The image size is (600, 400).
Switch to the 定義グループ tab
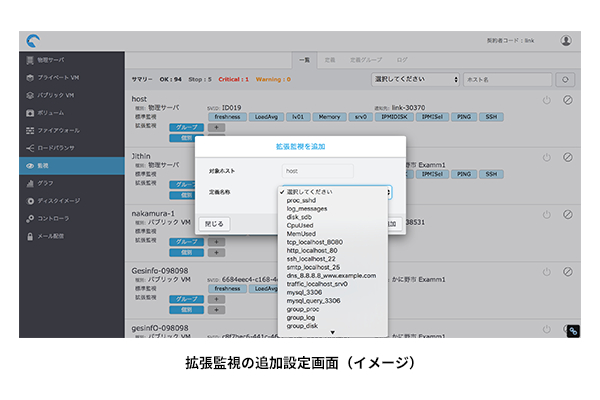tap(366, 60)
